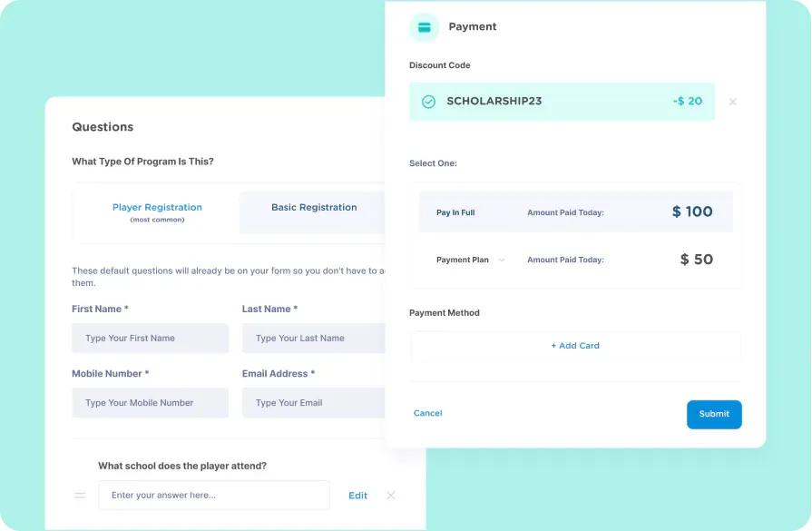Choose the Pay In Full option
Image resolution: width=812 pixels, height=531 pixels.
pos(575,211)
